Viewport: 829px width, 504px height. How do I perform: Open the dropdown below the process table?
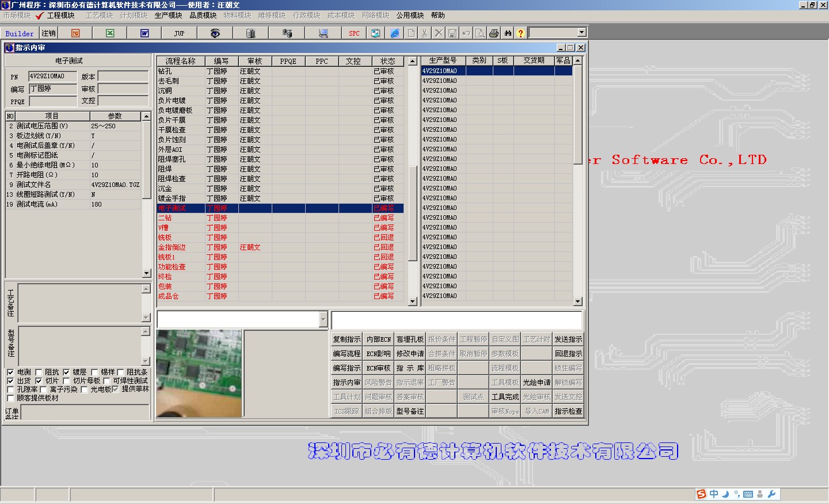(323, 319)
